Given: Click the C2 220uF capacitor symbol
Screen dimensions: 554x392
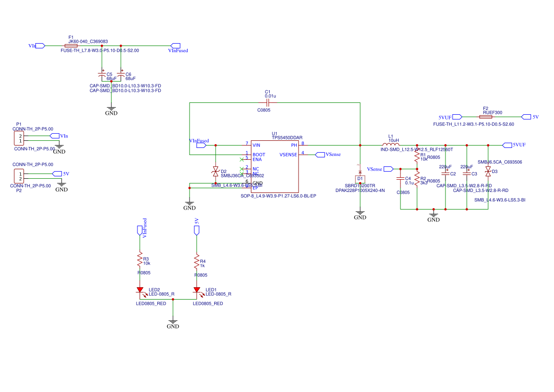Looking at the screenshot, I should click(x=445, y=173).
